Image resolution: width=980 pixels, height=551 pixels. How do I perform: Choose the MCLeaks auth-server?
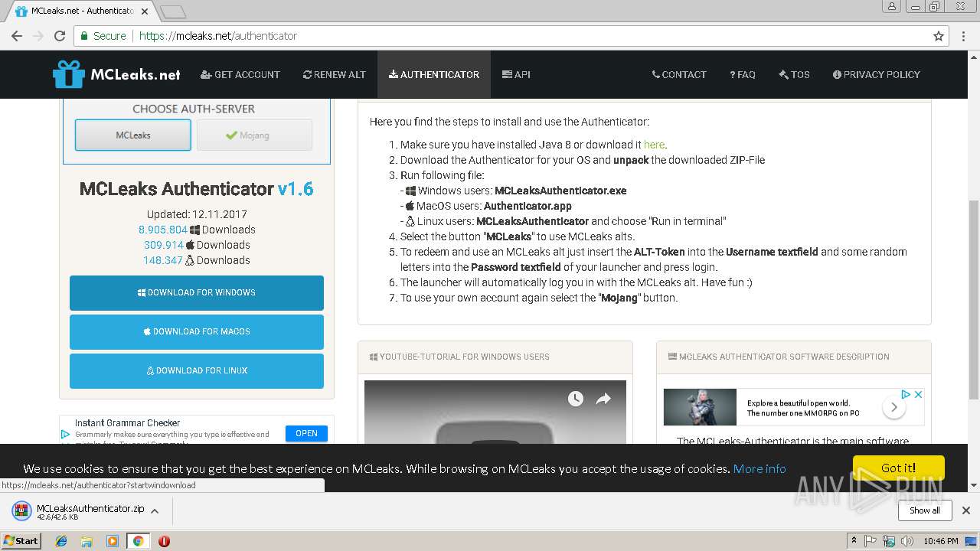[x=133, y=135]
